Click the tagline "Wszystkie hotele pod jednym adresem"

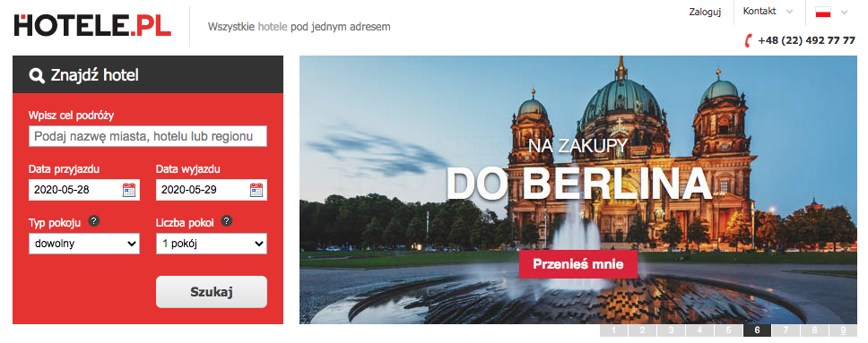point(299,27)
